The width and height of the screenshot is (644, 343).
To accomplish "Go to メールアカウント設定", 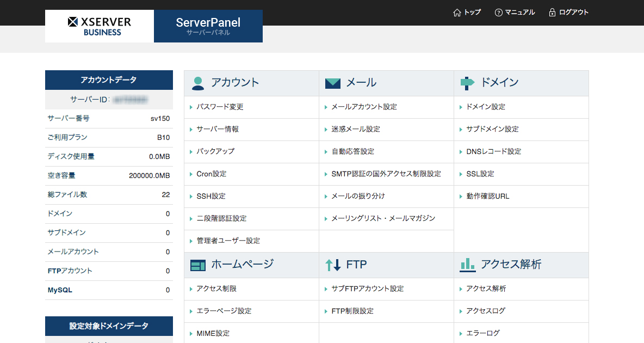I will click(x=364, y=107).
